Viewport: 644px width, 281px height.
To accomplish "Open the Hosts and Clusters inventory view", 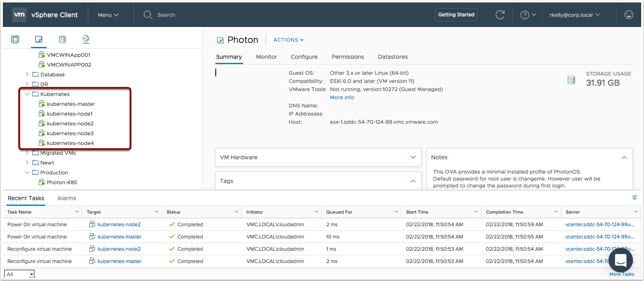I will pyautogui.click(x=15, y=39).
